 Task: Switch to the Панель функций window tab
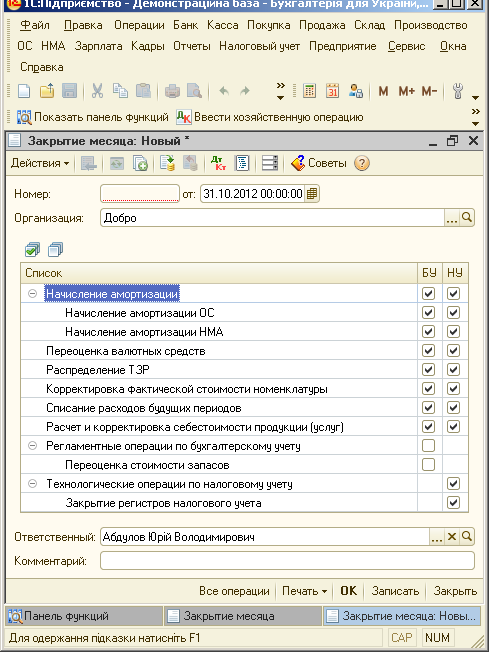click(85, 616)
